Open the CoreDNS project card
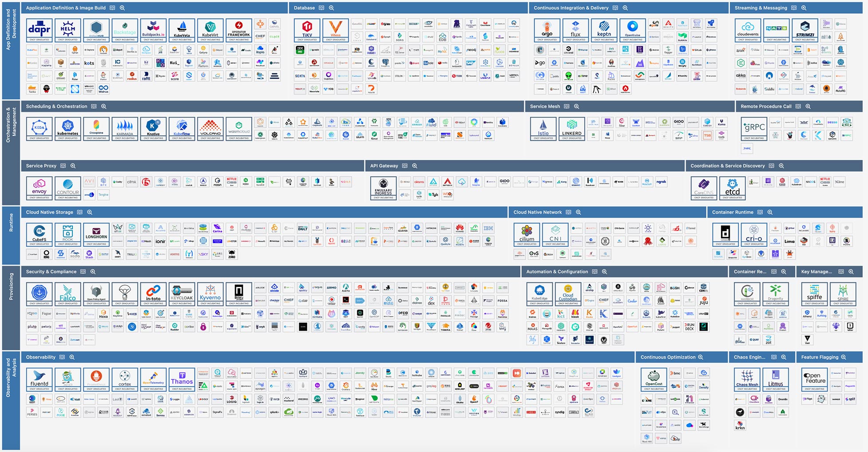Screen dimensions: 868x452 704,188
